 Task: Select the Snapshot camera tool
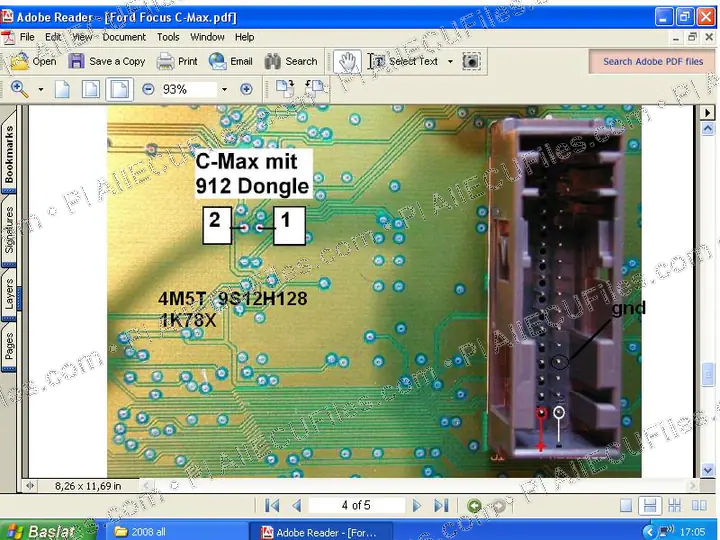471,61
